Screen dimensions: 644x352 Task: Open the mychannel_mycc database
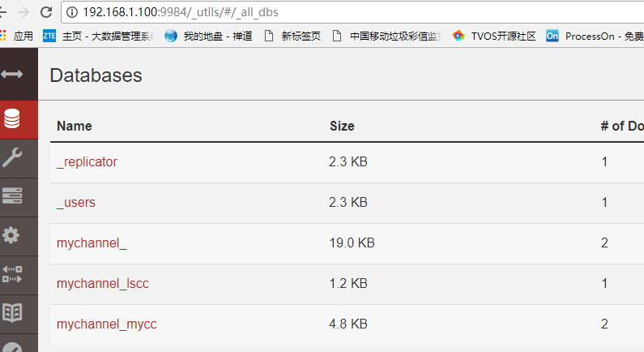click(x=106, y=324)
